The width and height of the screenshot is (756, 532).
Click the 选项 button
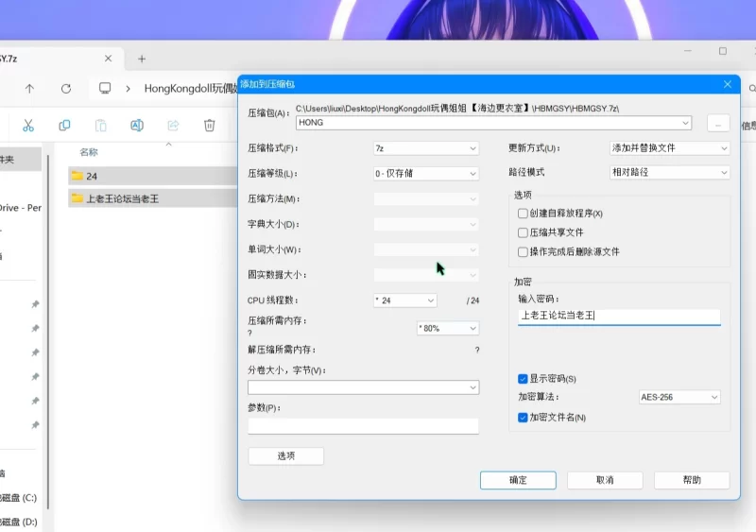point(286,455)
